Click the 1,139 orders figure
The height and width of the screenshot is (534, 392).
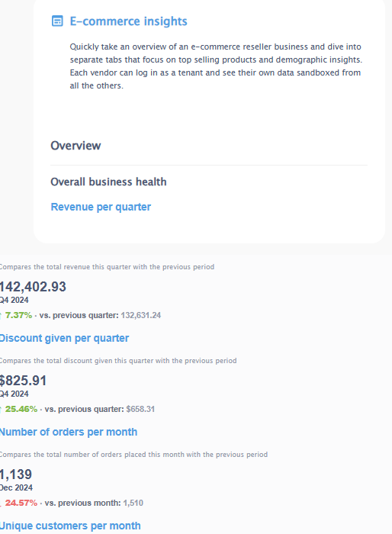[16, 474]
